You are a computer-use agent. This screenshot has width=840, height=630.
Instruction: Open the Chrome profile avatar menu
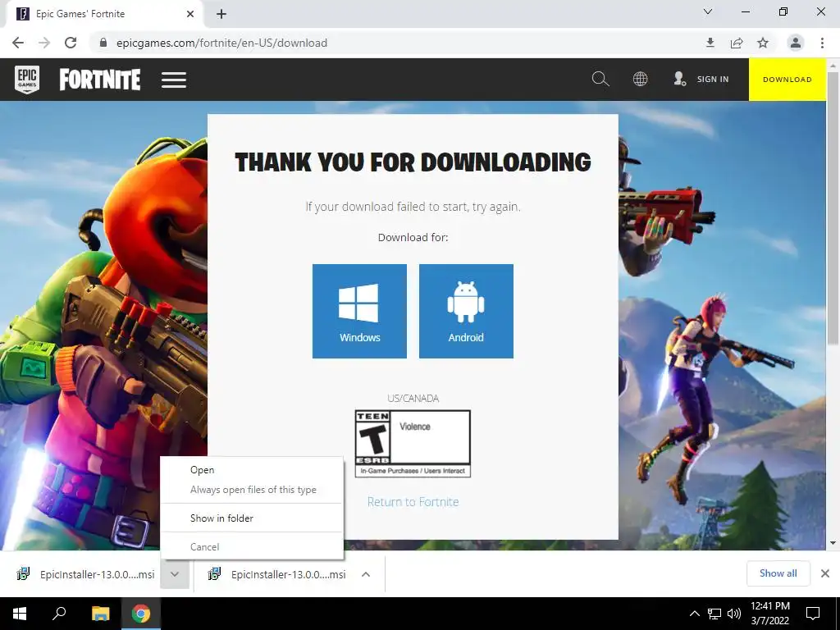click(796, 43)
